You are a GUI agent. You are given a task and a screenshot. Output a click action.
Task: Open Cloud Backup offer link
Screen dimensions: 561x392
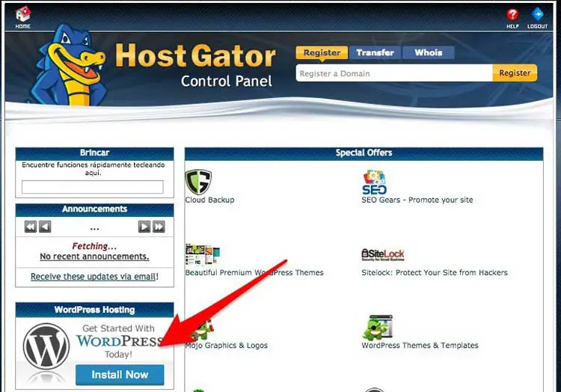click(x=209, y=200)
